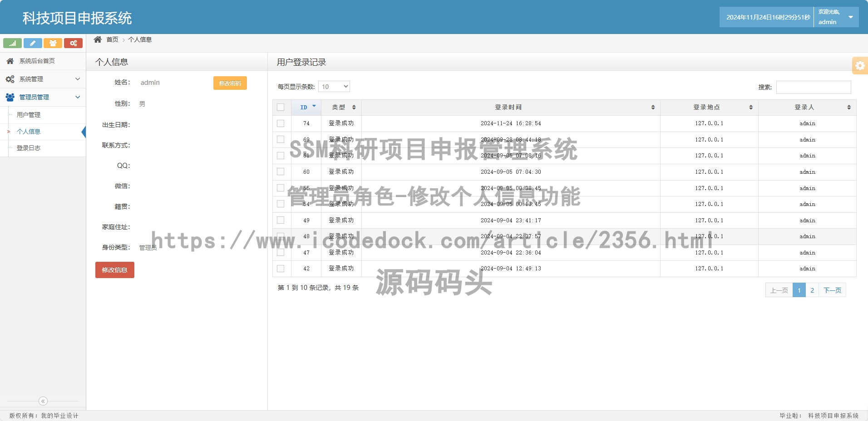Sort table by 类型 column
Viewport: 868px width, 421px height.
click(x=341, y=108)
